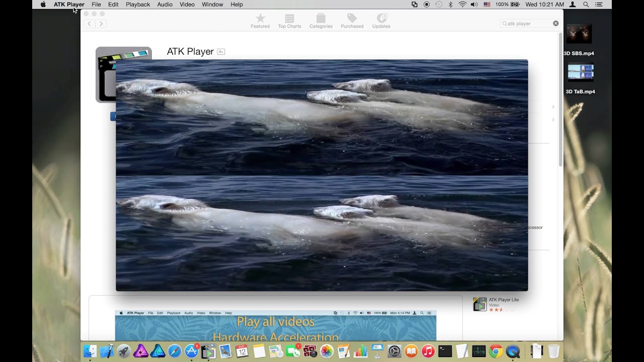Open Terminal from the dock
Screen dimensions: 644x362
(x=445, y=351)
